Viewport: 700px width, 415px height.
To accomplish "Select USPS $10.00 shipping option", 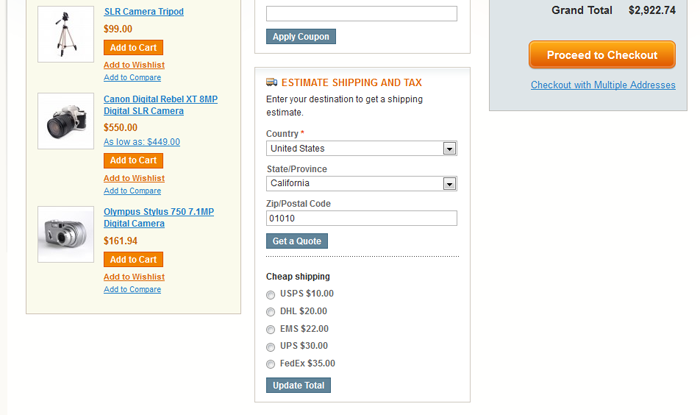I will click(271, 295).
